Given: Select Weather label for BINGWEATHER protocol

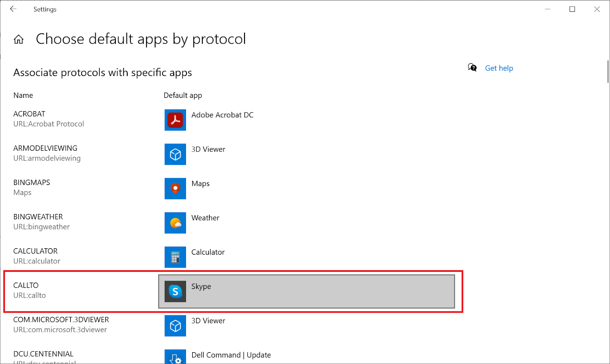Looking at the screenshot, I should pos(205,218).
